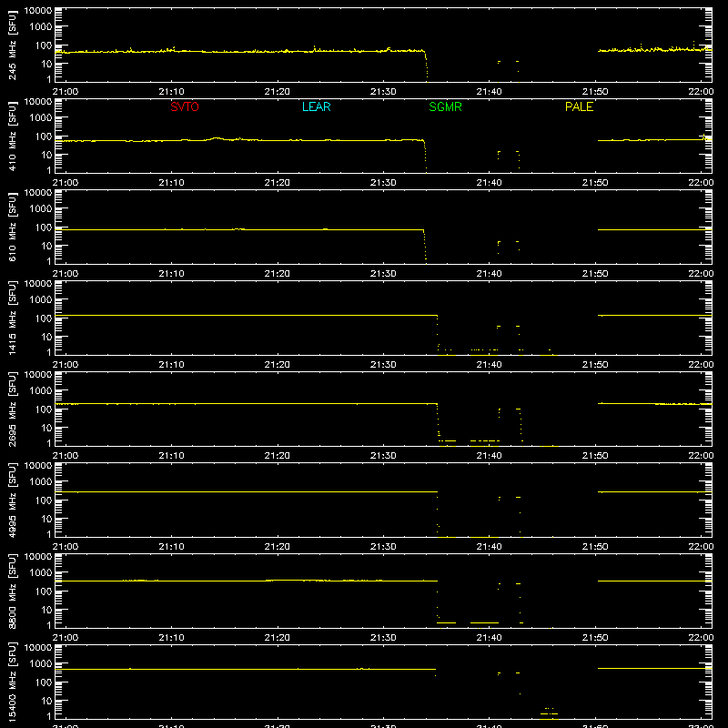
Task: Click the yellow PALE station label
Action: coord(579,106)
